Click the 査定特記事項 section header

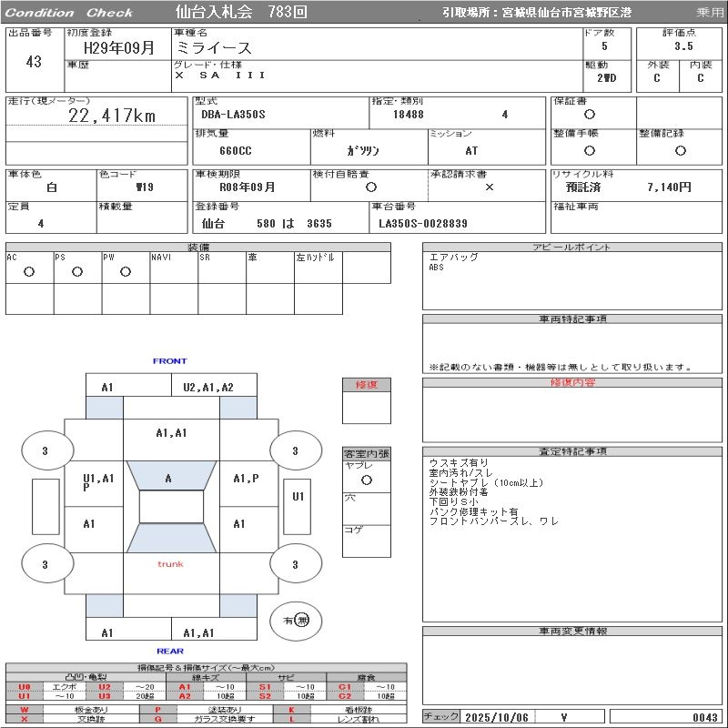click(572, 451)
